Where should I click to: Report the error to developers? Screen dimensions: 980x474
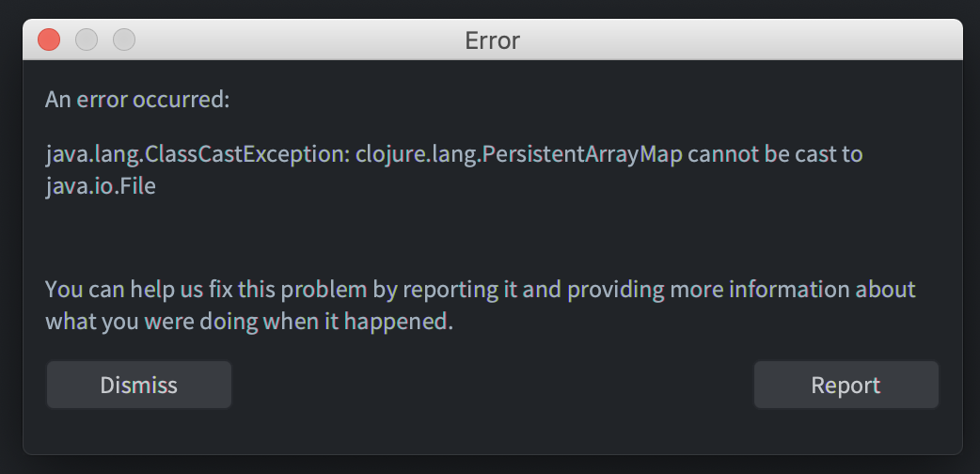846,385
